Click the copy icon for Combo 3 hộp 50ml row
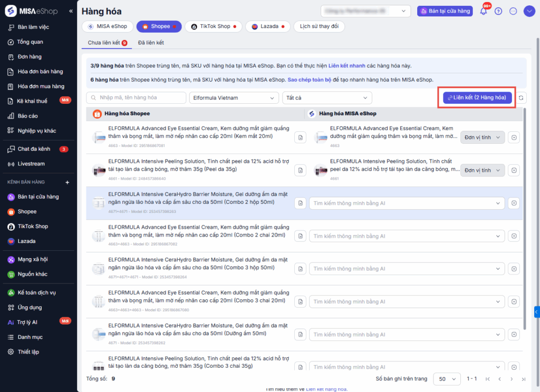This screenshot has height=392, width=540. [x=300, y=269]
